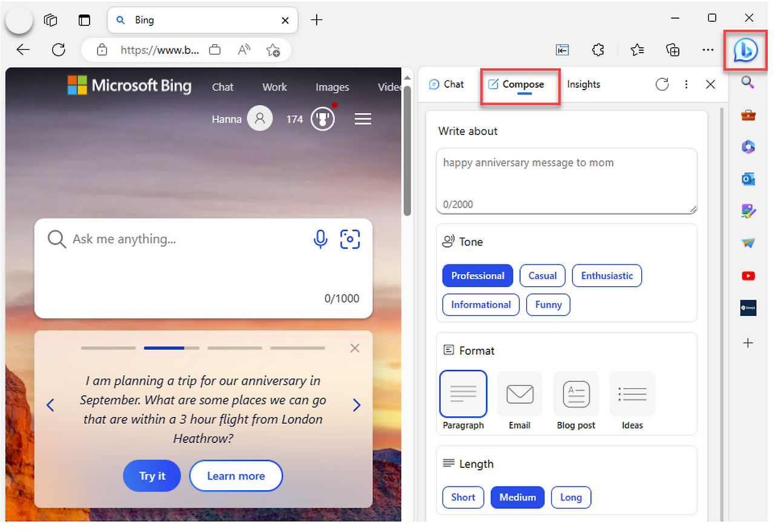Open Chat in the Bing page navigation
Viewport: 775px width, 532px height.
click(x=223, y=87)
